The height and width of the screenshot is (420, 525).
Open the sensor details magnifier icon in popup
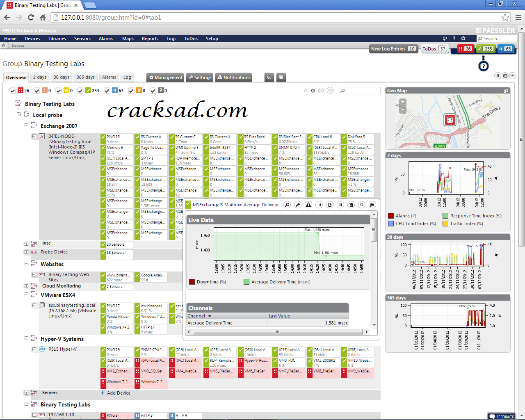[287, 205]
